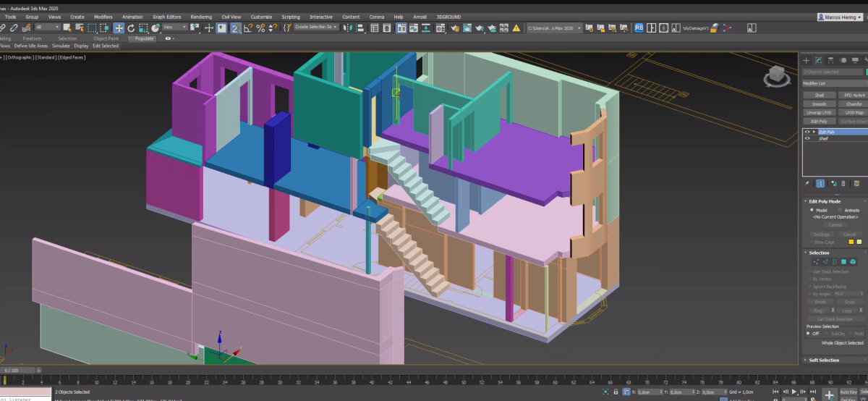
Task: Open the View reference coordinate dropdown
Action: [174, 28]
